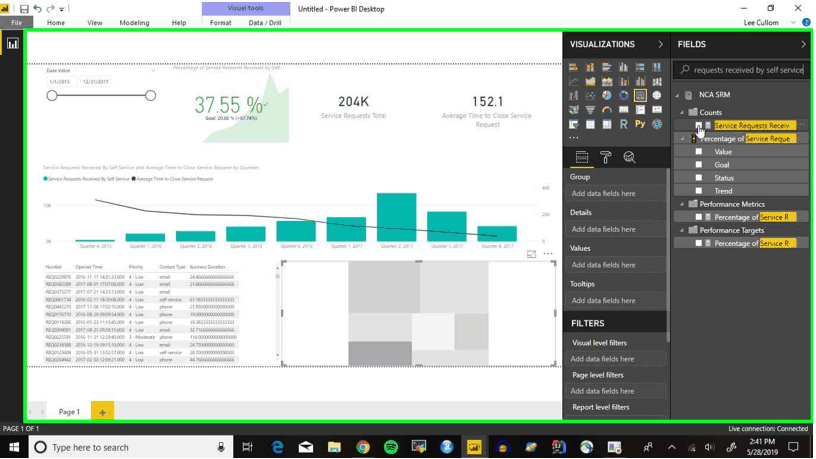Check Percentage field under Performance Targets
The width and height of the screenshot is (816, 459).
coord(698,243)
